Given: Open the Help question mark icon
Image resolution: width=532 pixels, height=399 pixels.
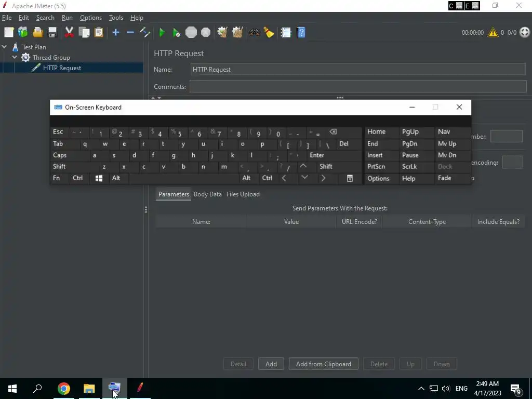Looking at the screenshot, I should tap(301, 33).
